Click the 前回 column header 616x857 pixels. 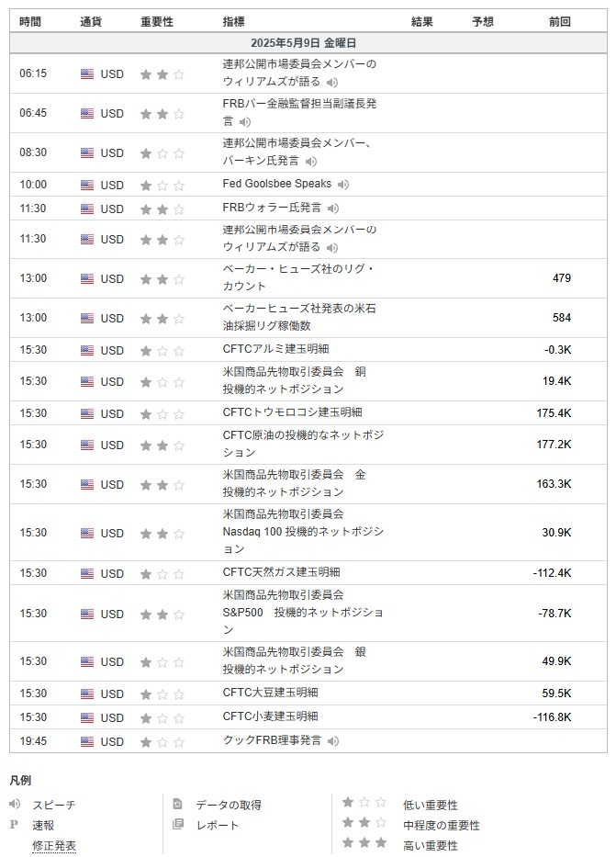[x=559, y=21]
